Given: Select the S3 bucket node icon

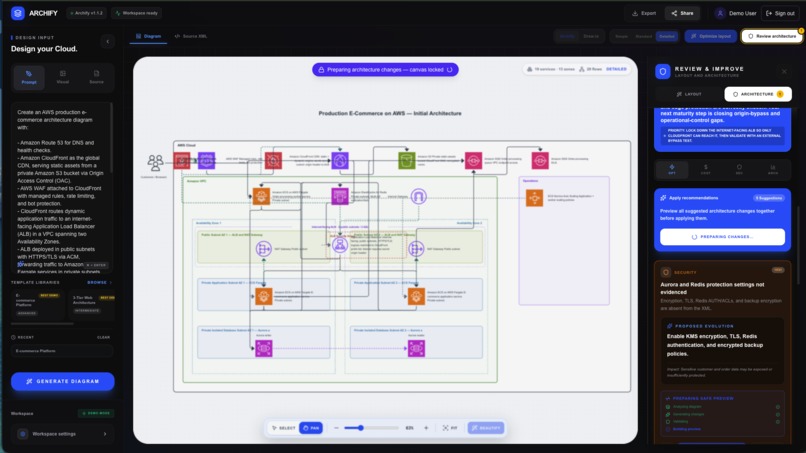Looking at the screenshot, I should [x=407, y=160].
